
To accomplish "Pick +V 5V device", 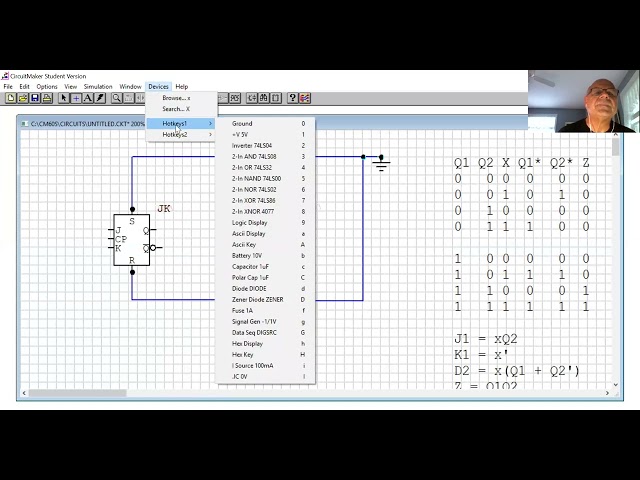I will [x=266, y=134].
